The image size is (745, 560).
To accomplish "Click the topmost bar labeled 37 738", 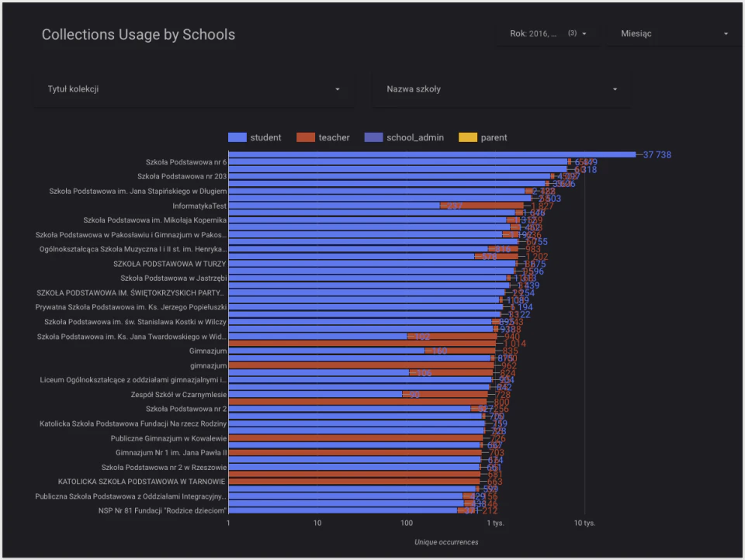I will point(432,154).
